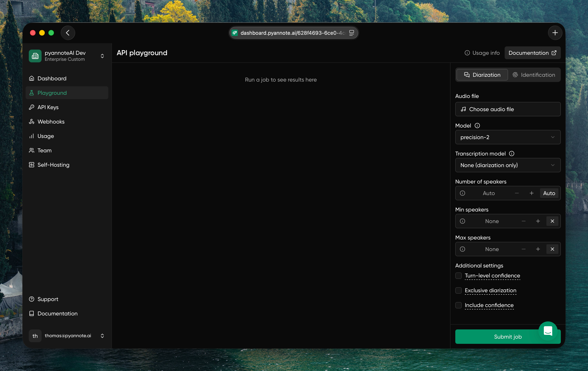Click the Self-Hosting server icon
The image size is (588, 371).
[x=32, y=165]
